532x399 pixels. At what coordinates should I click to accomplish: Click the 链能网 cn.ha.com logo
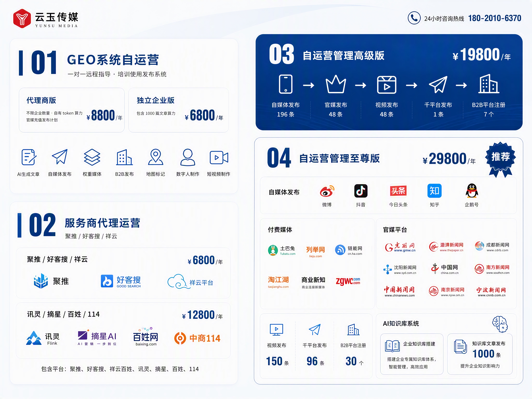tap(349, 250)
